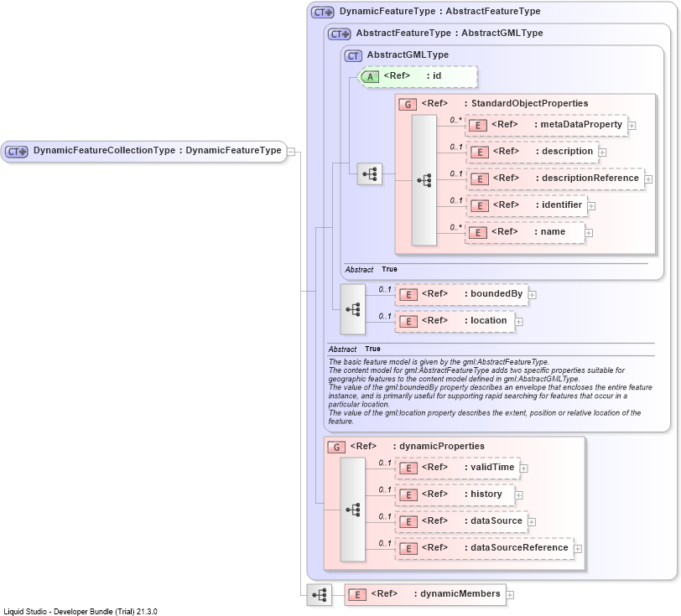The width and height of the screenshot is (681, 616).
Task: Click the E icon of identifier element
Action: pyautogui.click(x=480, y=206)
